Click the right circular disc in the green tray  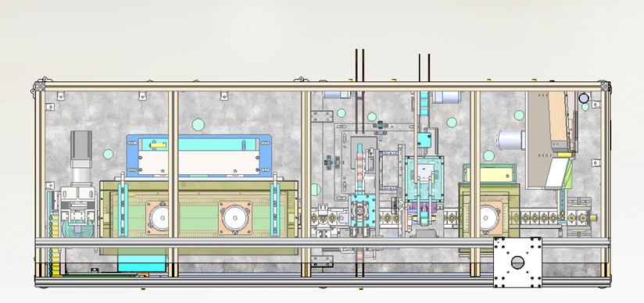click(235, 217)
